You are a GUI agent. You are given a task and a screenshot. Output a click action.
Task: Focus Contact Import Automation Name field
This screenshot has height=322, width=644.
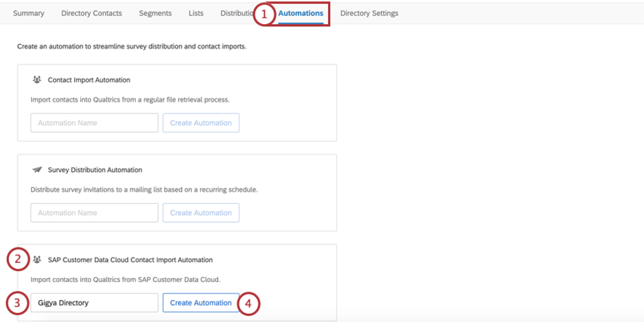tap(94, 122)
